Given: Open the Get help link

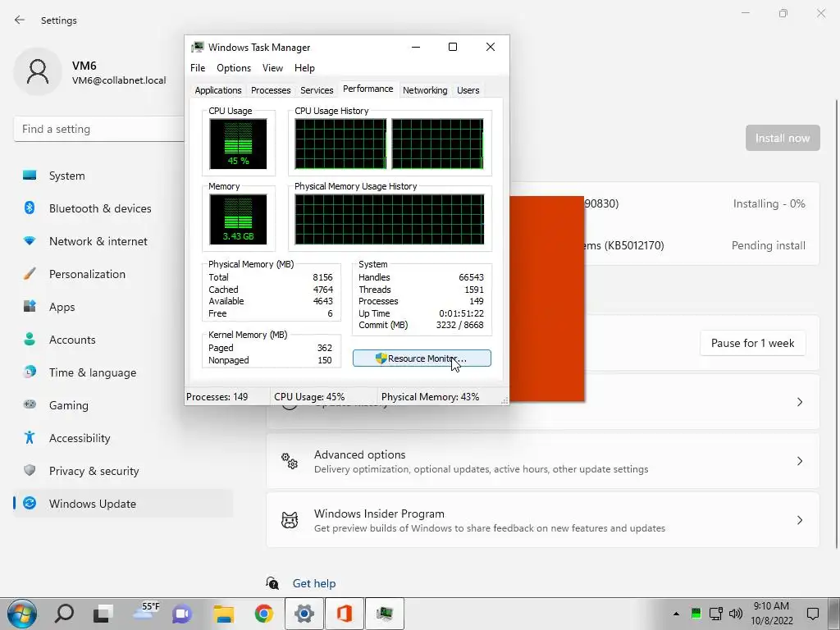Looking at the screenshot, I should pyautogui.click(x=314, y=583).
